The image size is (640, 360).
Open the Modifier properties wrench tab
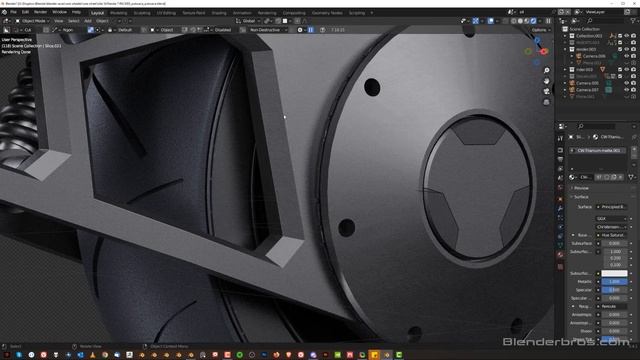(x=560, y=208)
